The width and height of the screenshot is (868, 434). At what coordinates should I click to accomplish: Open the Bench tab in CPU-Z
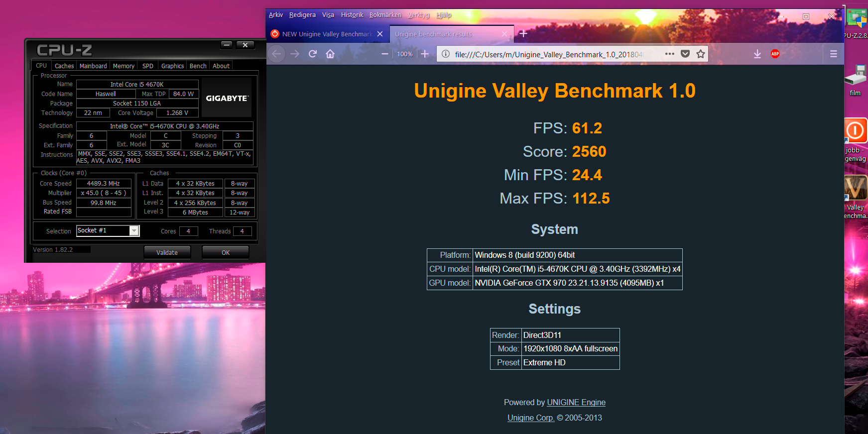pos(198,66)
